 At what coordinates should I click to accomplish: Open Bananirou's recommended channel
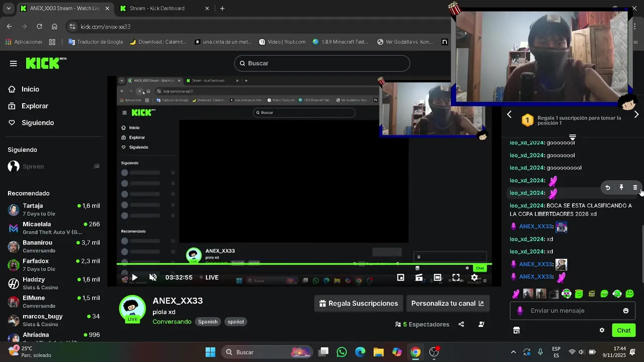(54, 246)
